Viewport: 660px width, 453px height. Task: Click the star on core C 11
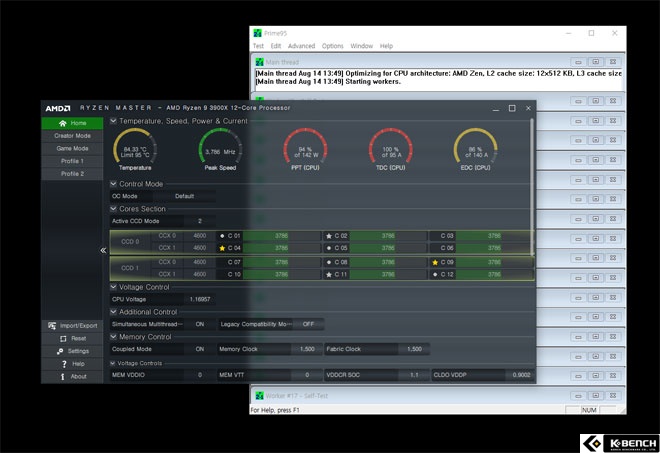click(x=329, y=274)
